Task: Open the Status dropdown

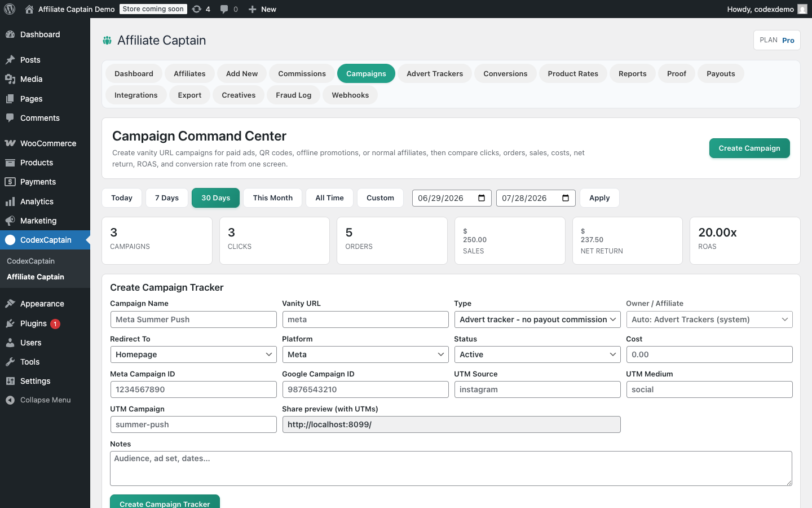Action: point(537,354)
